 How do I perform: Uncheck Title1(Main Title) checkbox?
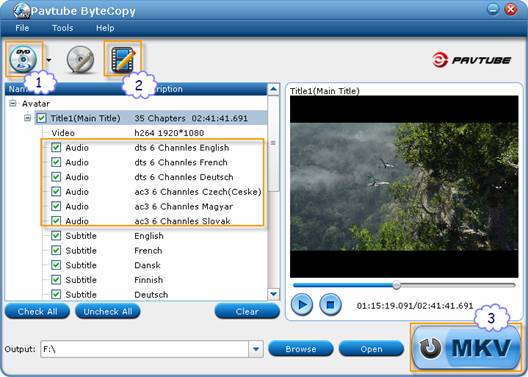click(41, 118)
